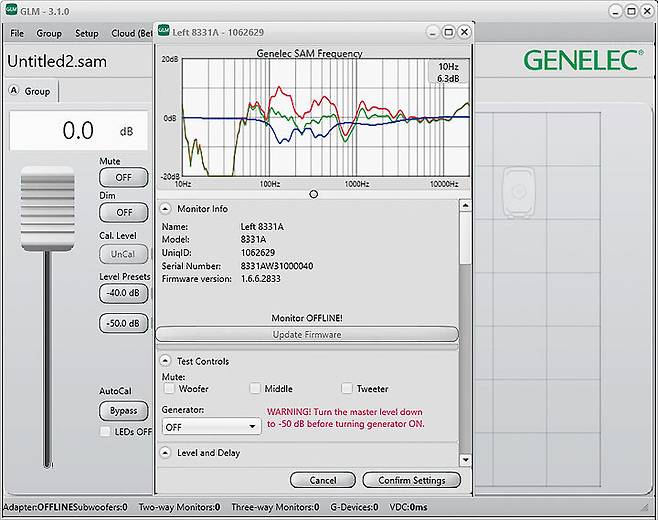Click the GLM icon in dialog title bar
Viewport: 658px width, 520px height.
coord(164,32)
